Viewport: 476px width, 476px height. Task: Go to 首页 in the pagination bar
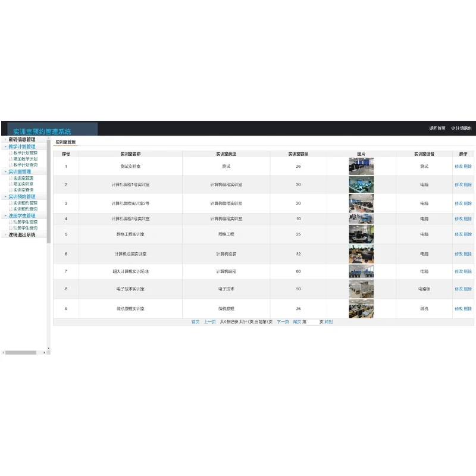click(x=196, y=322)
